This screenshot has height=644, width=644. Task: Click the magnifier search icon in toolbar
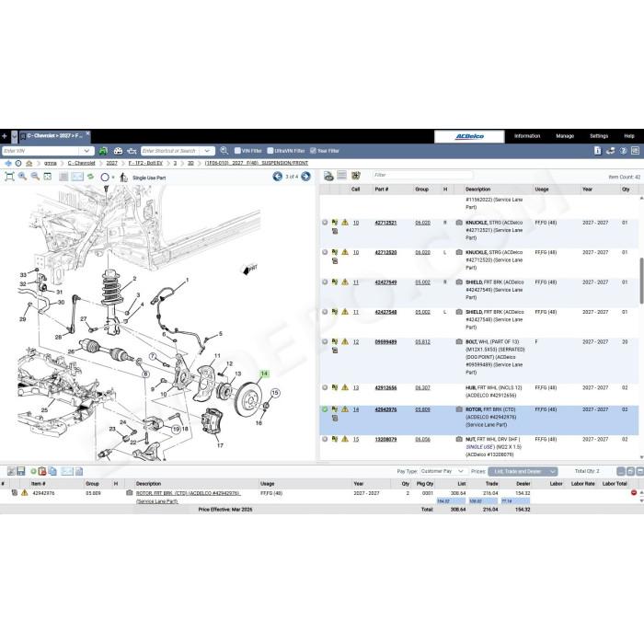point(224,151)
